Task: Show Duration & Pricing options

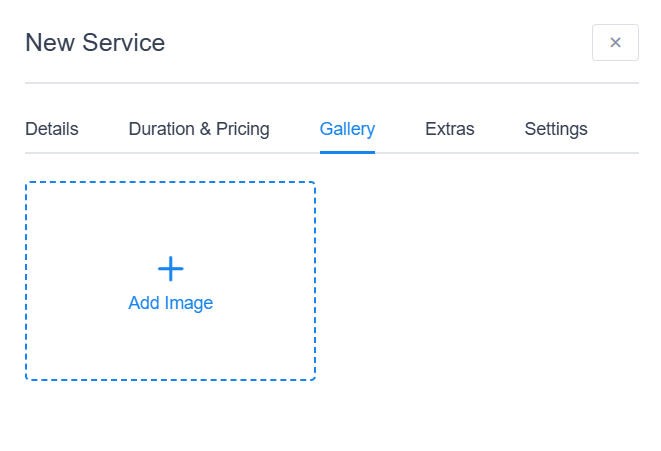Action: [199, 129]
